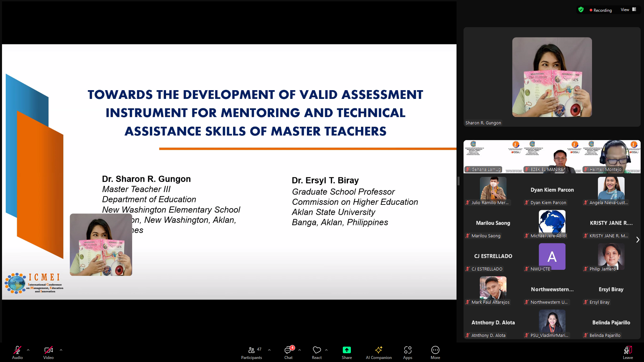Click the Recording indicator
The width and height of the screenshot is (644, 362).
(x=600, y=10)
